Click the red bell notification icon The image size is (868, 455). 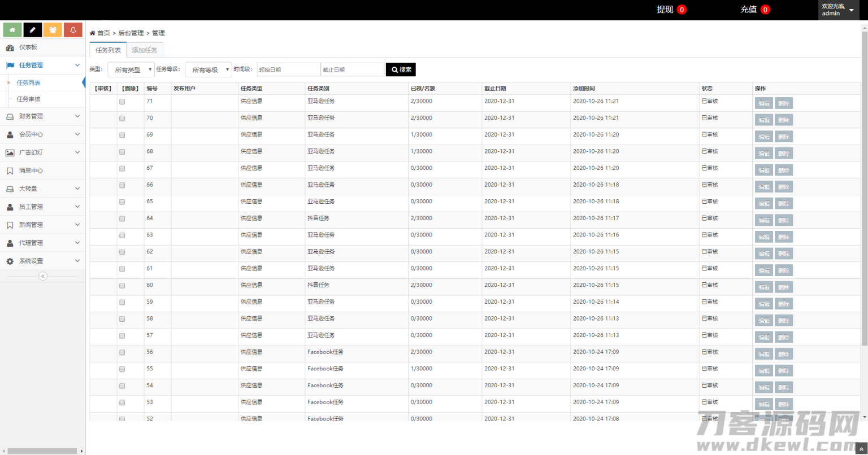click(x=73, y=30)
